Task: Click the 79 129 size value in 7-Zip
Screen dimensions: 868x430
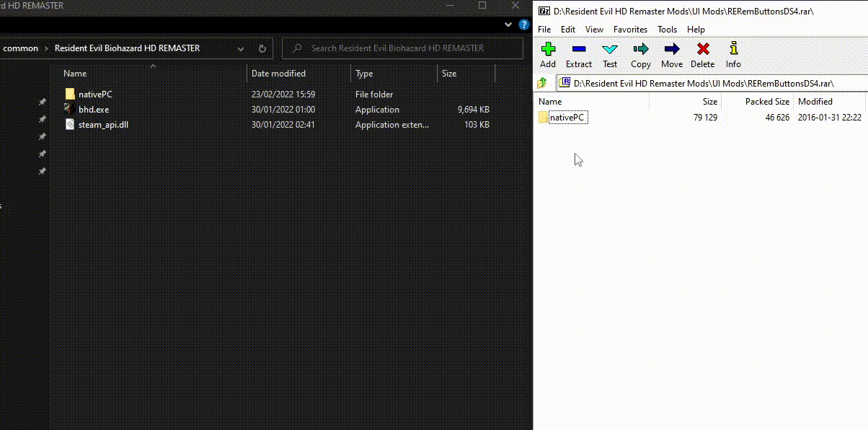Action: (x=705, y=117)
